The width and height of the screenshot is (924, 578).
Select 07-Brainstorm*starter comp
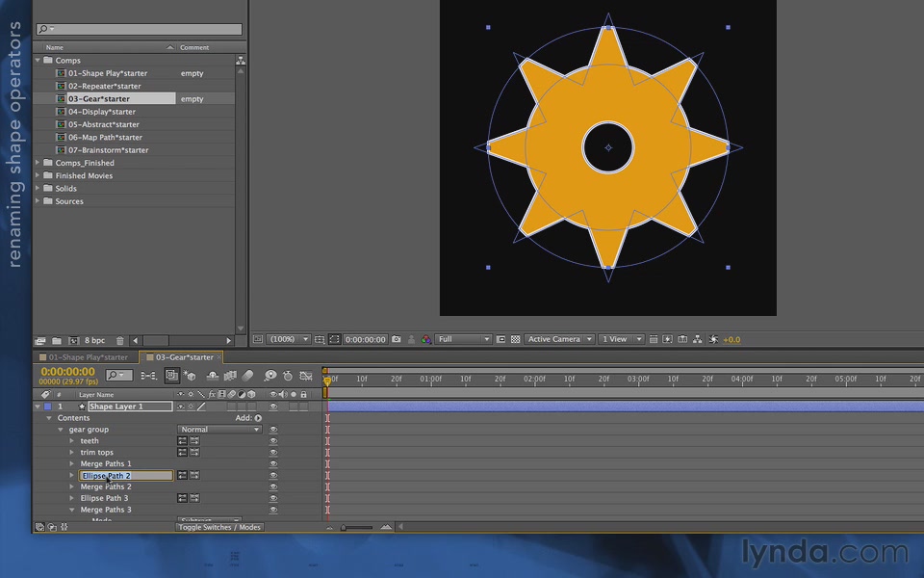108,150
